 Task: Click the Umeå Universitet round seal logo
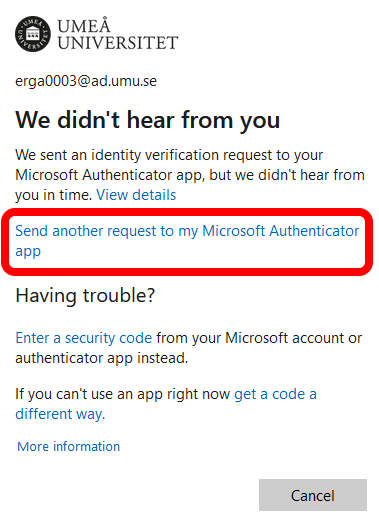coord(33,34)
